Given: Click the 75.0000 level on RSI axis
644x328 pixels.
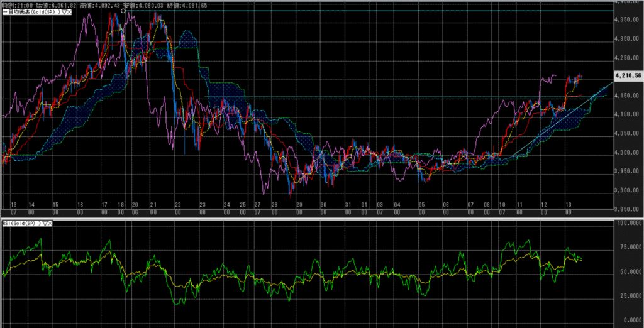Looking at the screenshot, I should click(x=628, y=248).
